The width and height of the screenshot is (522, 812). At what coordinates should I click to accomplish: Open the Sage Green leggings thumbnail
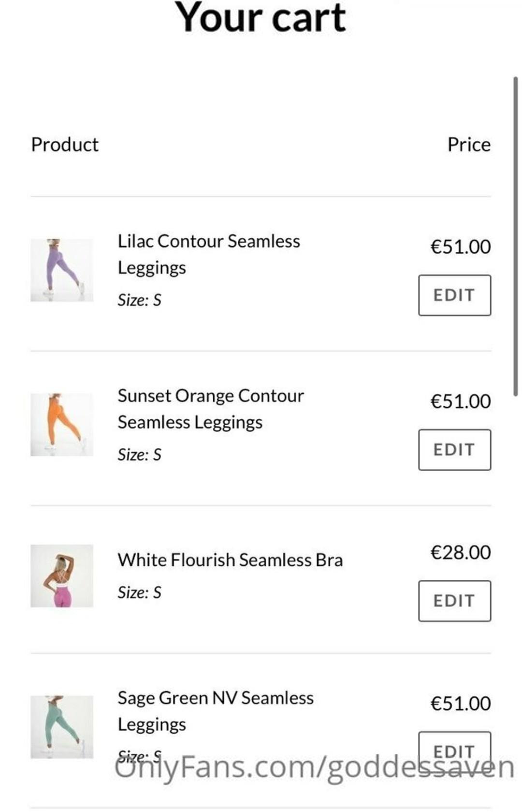click(x=61, y=726)
